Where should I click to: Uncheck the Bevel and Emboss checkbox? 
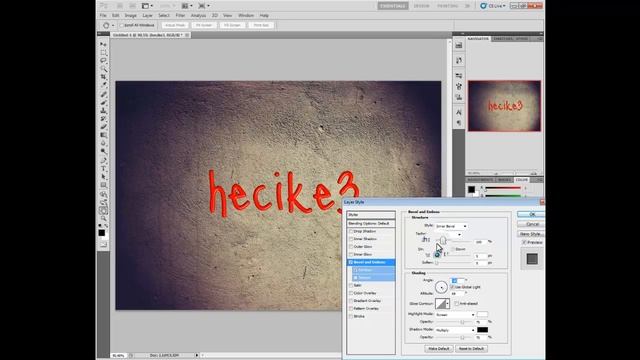click(x=351, y=262)
